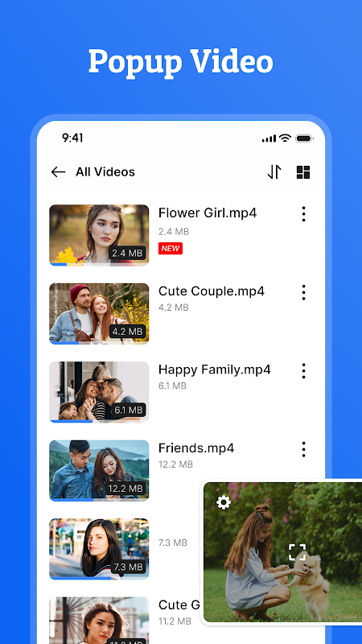
Task: Tap the 2.4 MB badge on Flower Girl thumbnail
Action: click(x=127, y=253)
